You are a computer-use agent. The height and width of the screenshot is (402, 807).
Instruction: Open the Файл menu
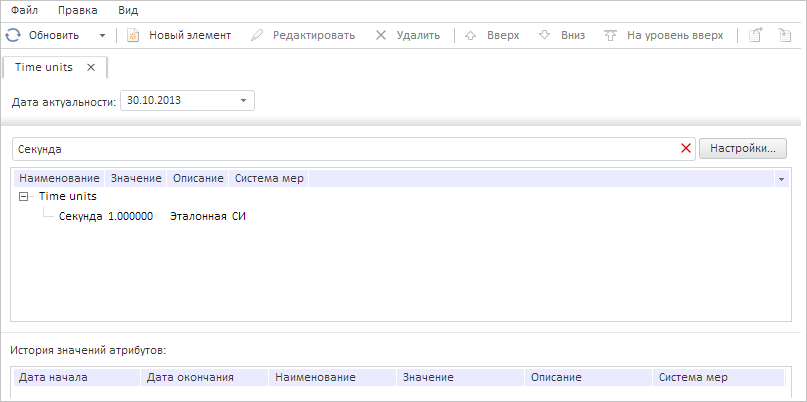point(24,9)
